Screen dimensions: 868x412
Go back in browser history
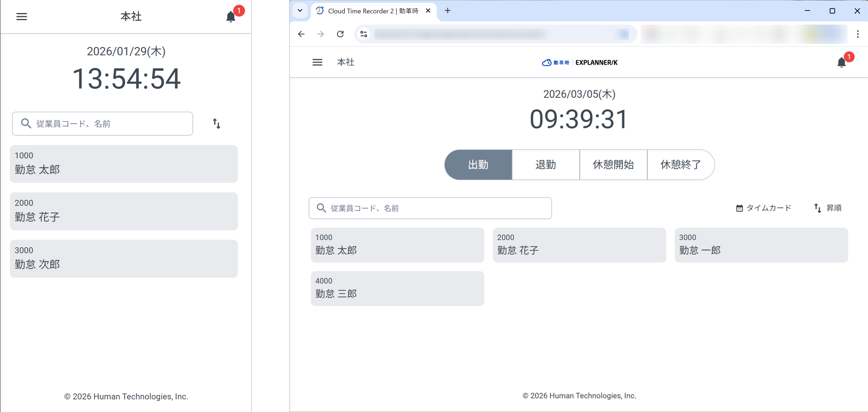(301, 34)
